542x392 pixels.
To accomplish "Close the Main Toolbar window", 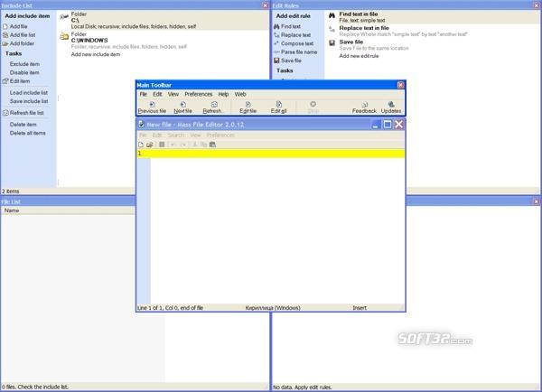I will click(400, 85).
